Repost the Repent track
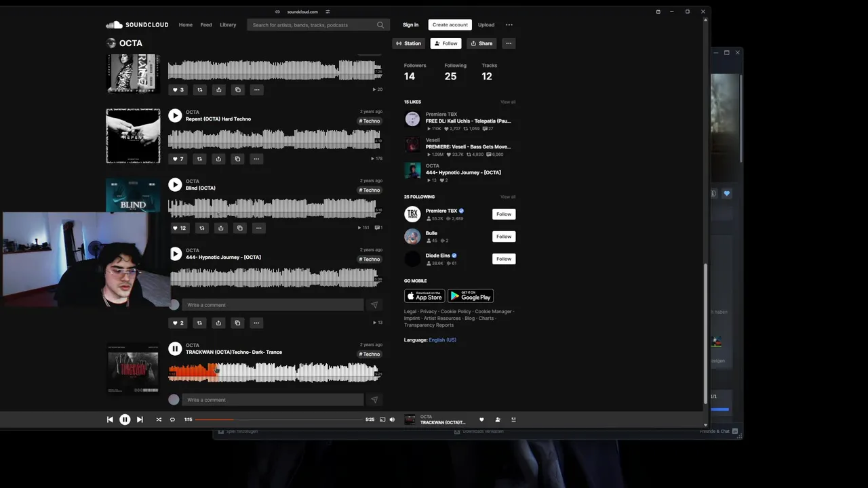 [x=199, y=159]
